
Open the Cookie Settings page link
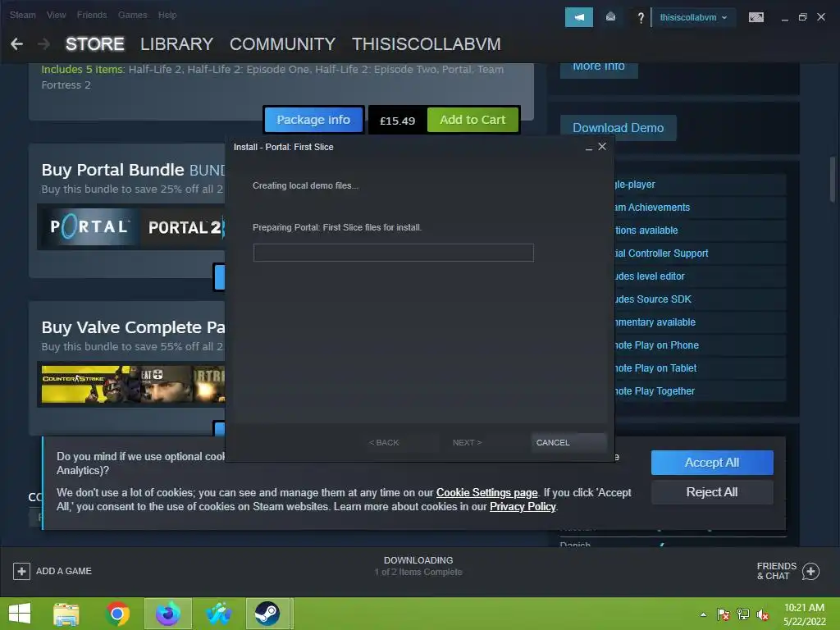pos(486,493)
